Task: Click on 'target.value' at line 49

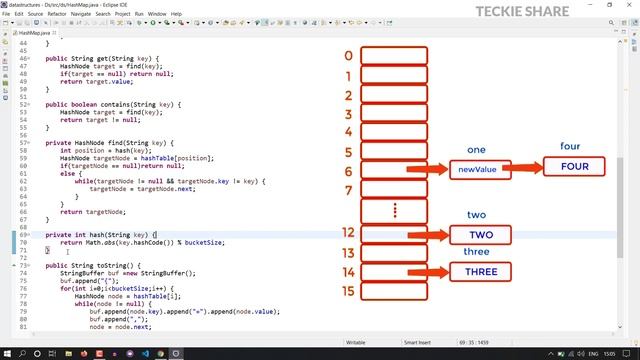Action: 108,82
